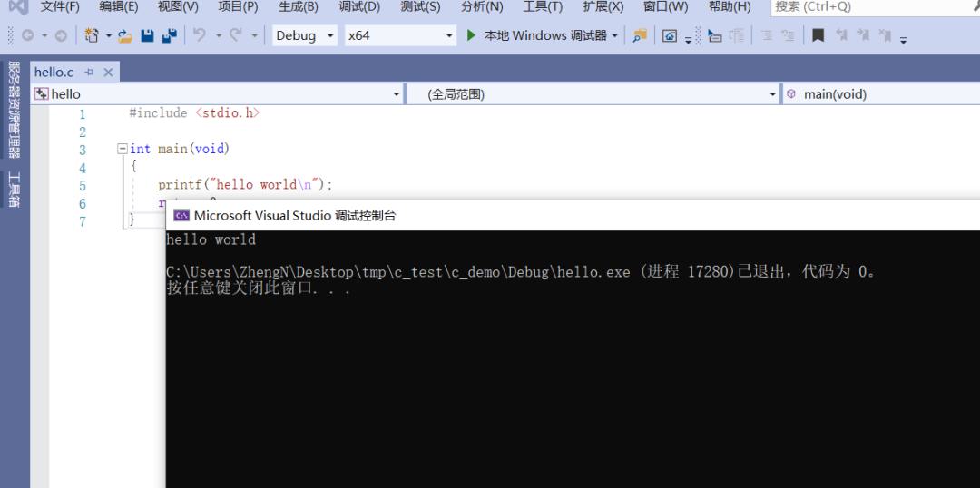Click the previous bookmark icon
Viewport: 980px width, 488px height.
pyautogui.click(x=841, y=35)
